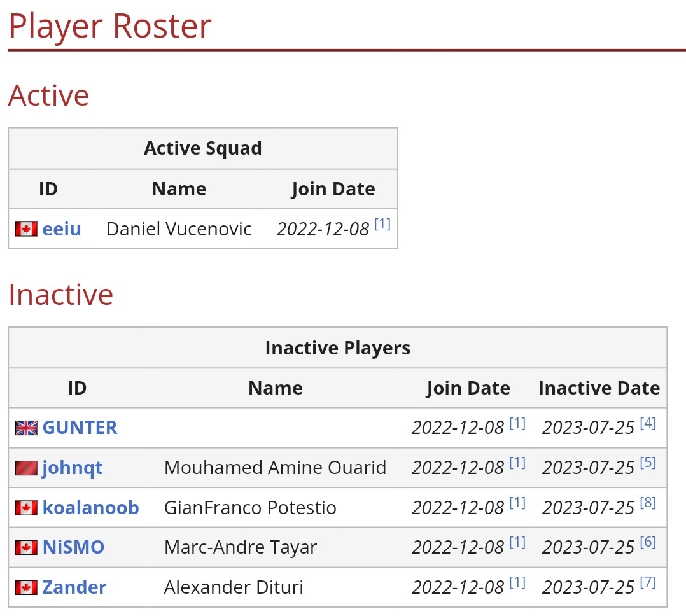Click reference [7] for Zander's inactive date
The width and height of the screenshot is (686, 616).
[647, 582]
